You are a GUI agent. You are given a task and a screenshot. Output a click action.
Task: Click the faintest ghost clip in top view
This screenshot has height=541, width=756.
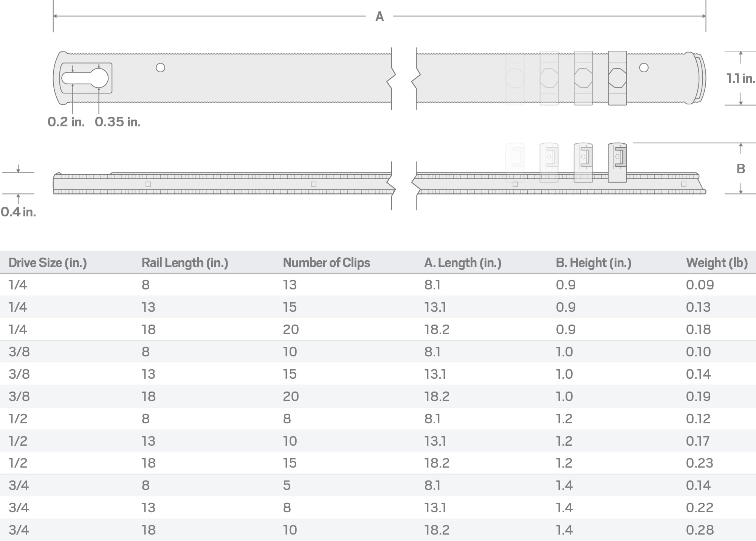(515, 78)
